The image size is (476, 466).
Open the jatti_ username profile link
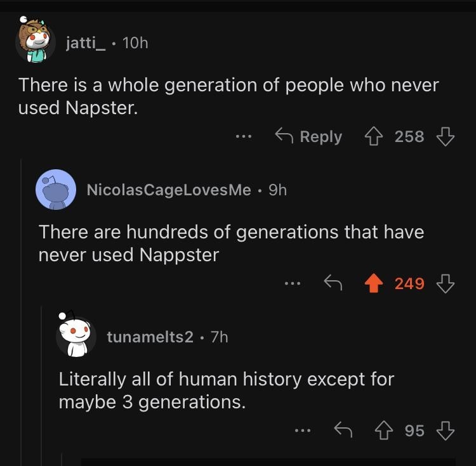[86, 44]
